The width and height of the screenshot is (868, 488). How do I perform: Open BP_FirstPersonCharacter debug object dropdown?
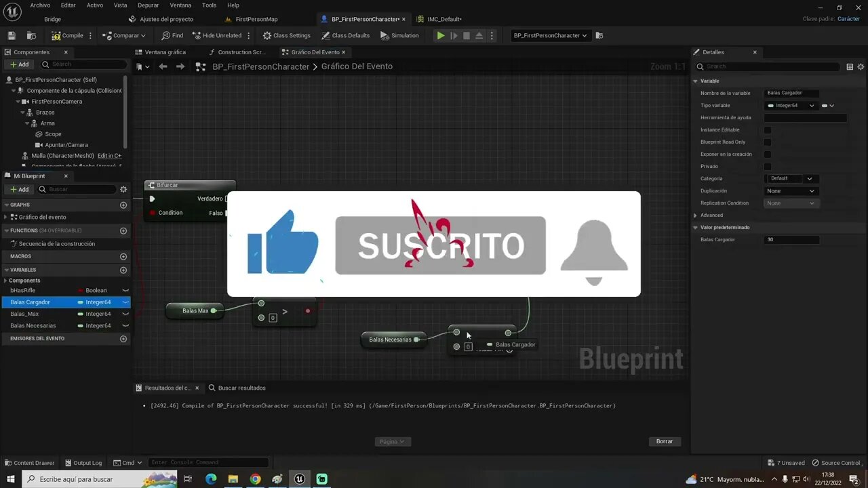pos(550,35)
